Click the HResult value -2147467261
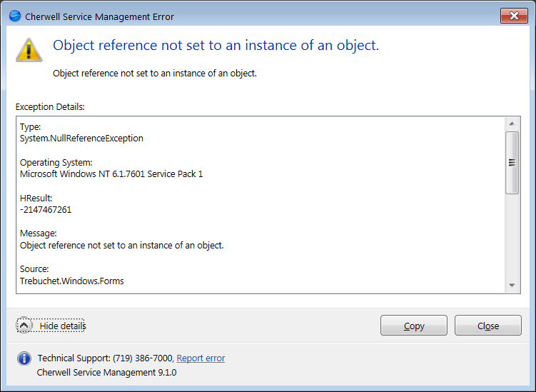The width and height of the screenshot is (536, 392). tap(46, 210)
